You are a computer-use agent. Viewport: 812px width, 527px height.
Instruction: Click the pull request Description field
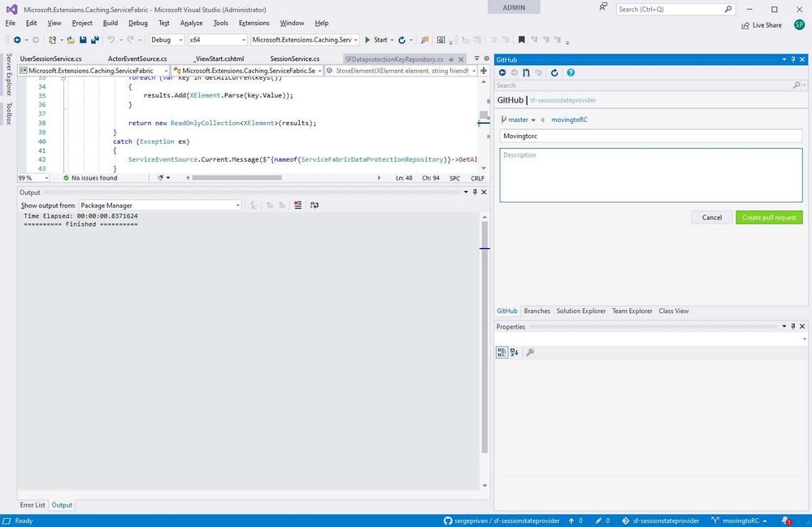[651, 175]
